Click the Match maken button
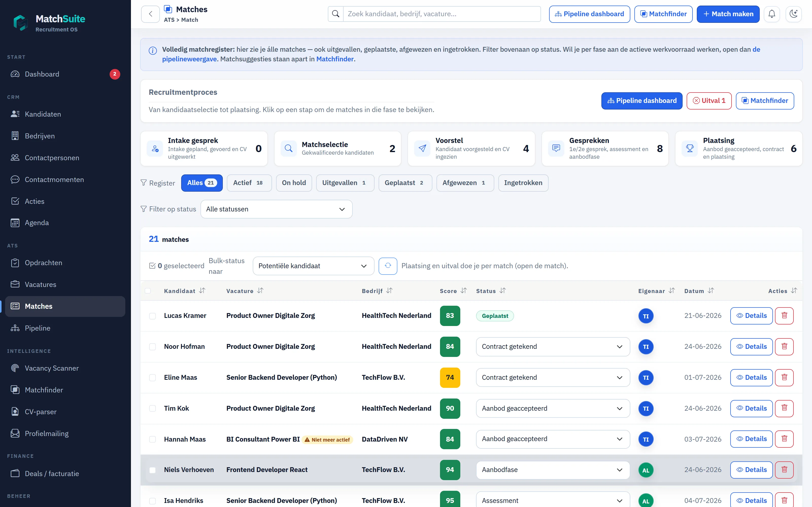The width and height of the screenshot is (812, 507). click(x=728, y=14)
